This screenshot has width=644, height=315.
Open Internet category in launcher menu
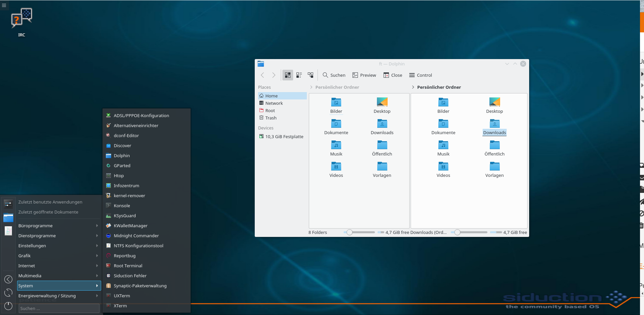[59, 266]
